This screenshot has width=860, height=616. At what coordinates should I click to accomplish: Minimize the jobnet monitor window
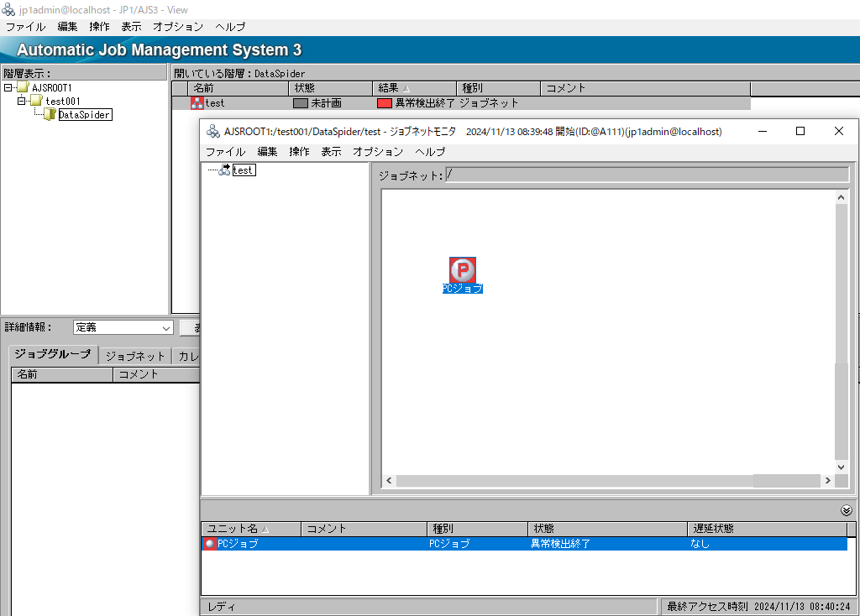(x=763, y=132)
